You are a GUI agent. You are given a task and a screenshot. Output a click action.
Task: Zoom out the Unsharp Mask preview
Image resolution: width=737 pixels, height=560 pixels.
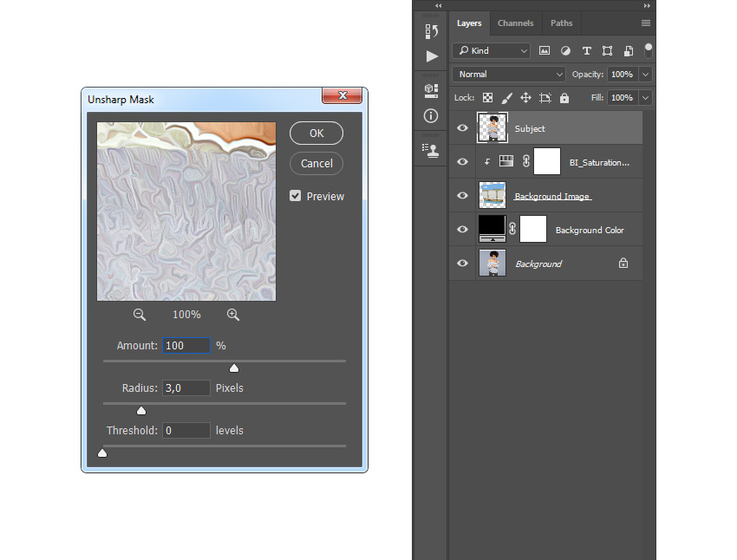click(x=140, y=315)
